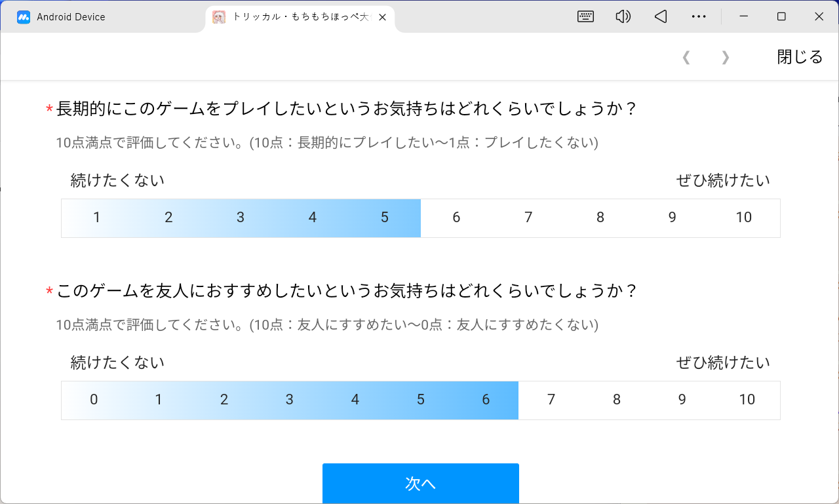Choose 8 on long-term play scale

tap(600, 218)
